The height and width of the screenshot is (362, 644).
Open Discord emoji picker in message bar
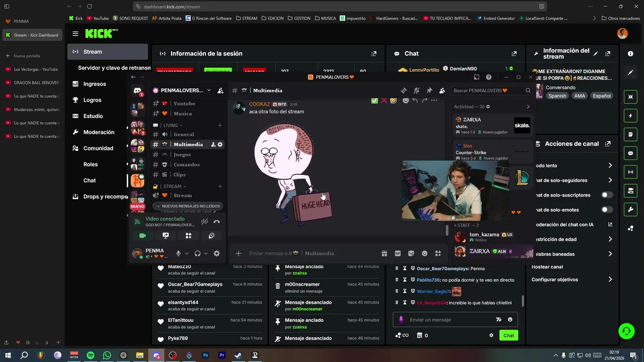(425, 253)
